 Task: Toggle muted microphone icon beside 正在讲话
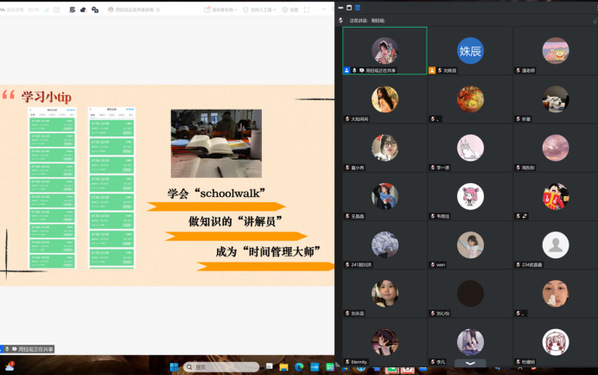(341, 20)
